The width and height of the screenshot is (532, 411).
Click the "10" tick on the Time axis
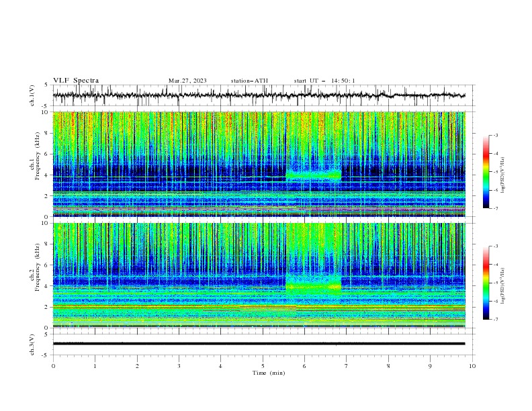[472, 366]
